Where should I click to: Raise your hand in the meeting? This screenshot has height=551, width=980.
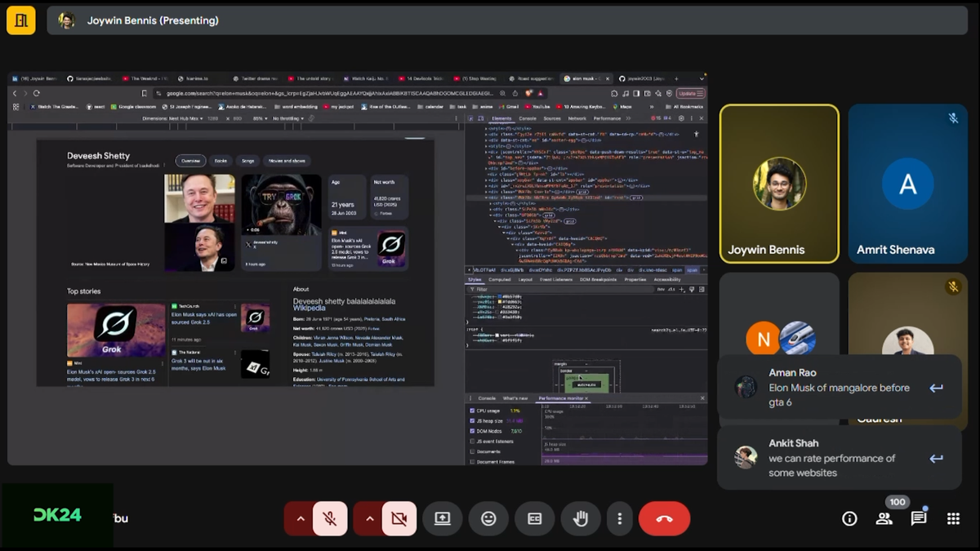581,518
